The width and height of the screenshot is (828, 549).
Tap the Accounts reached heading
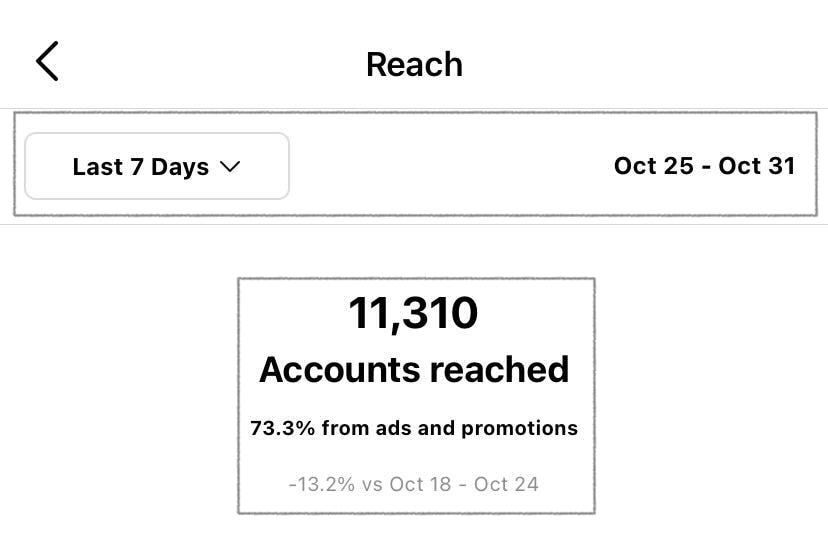point(414,369)
